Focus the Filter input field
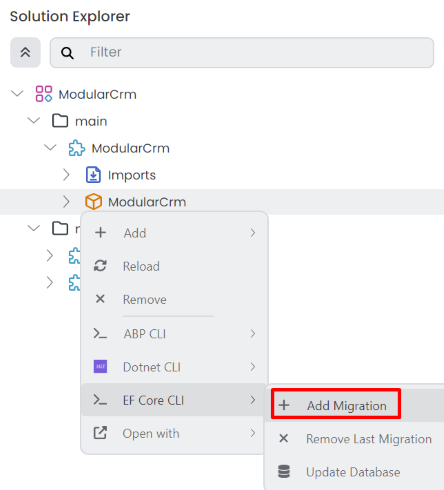This screenshot has width=444, height=490. [x=242, y=52]
